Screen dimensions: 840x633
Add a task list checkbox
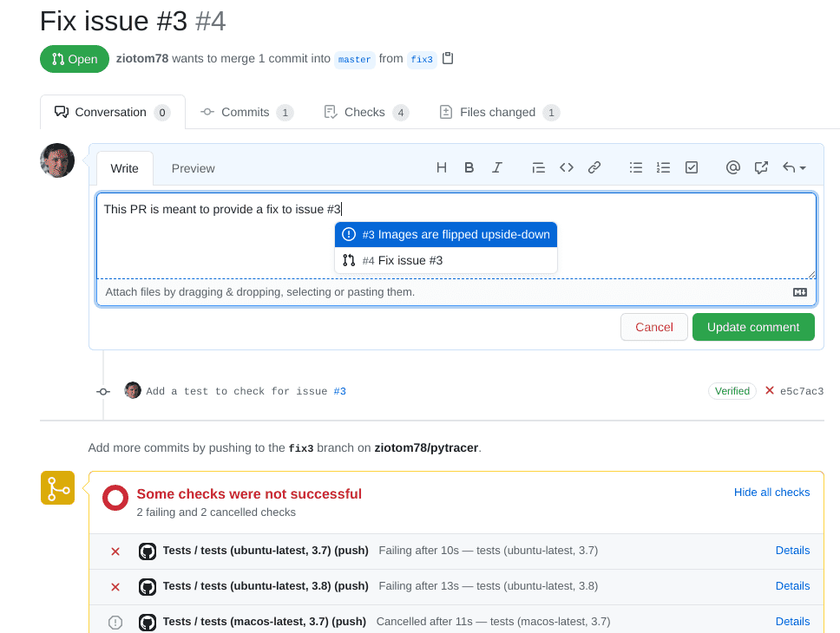692,168
